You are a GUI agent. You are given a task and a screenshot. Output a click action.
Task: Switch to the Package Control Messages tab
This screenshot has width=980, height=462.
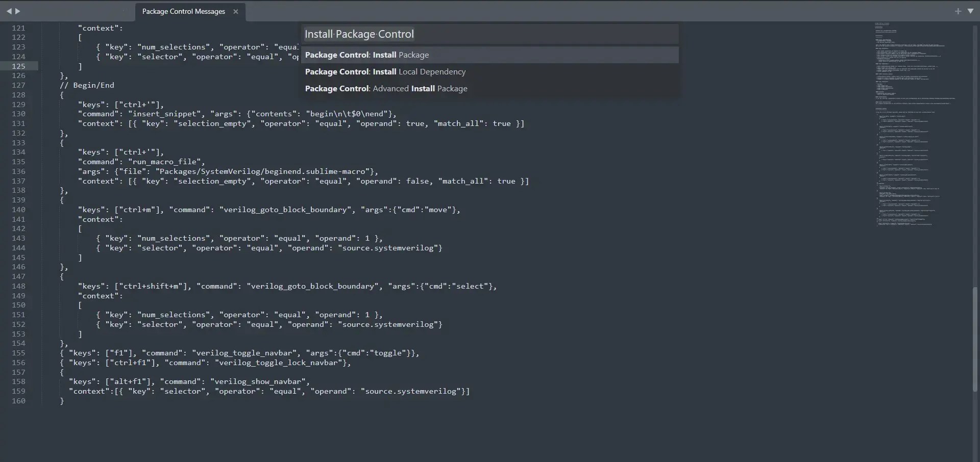pos(183,11)
